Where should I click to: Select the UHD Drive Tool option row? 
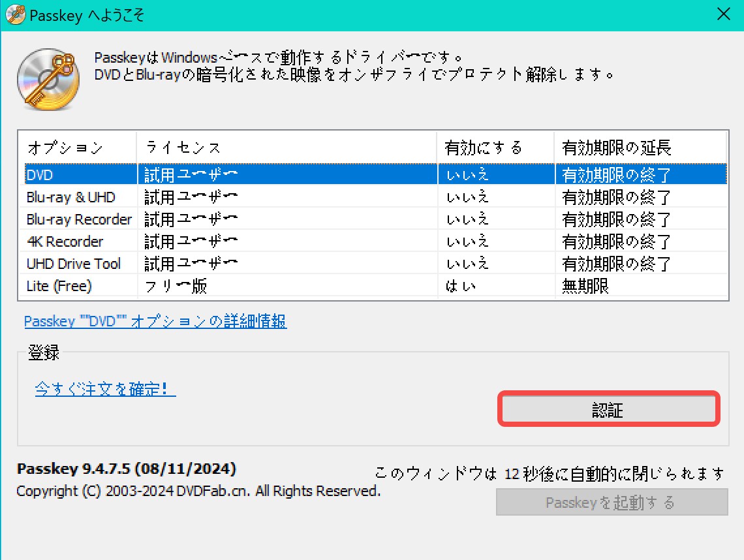[x=375, y=264]
